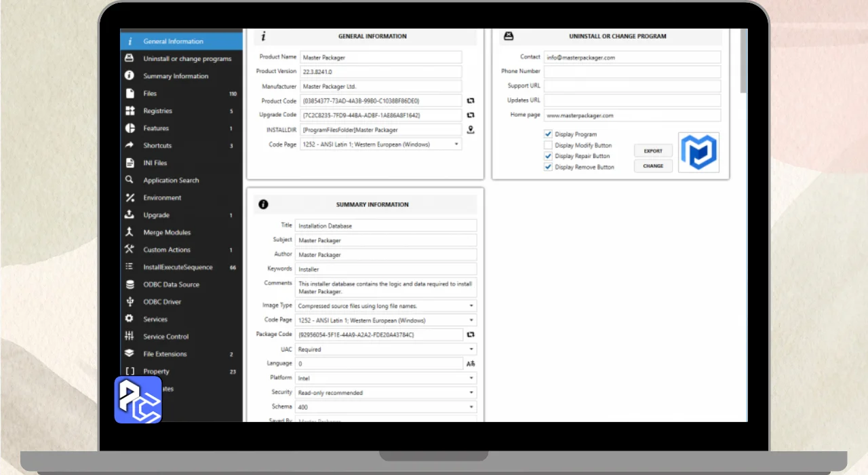Open Uninstall or change programs section
The width and height of the screenshot is (868, 475).
181,59
